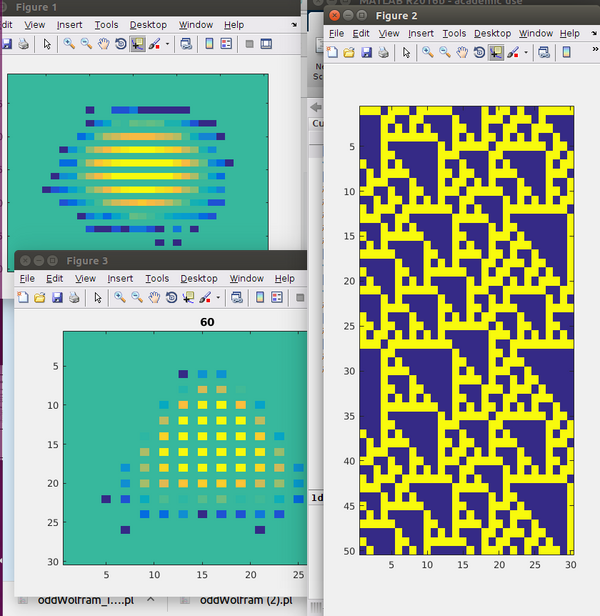Click New Figure icon in Figure 3 toolbar

23,297
